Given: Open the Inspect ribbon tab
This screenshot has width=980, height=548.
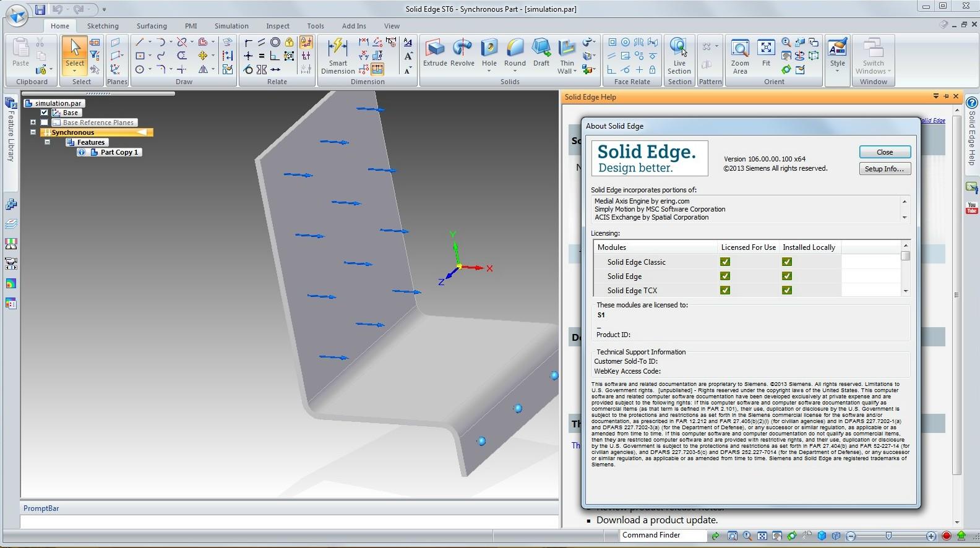Looking at the screenshot, I should [278, 26].
